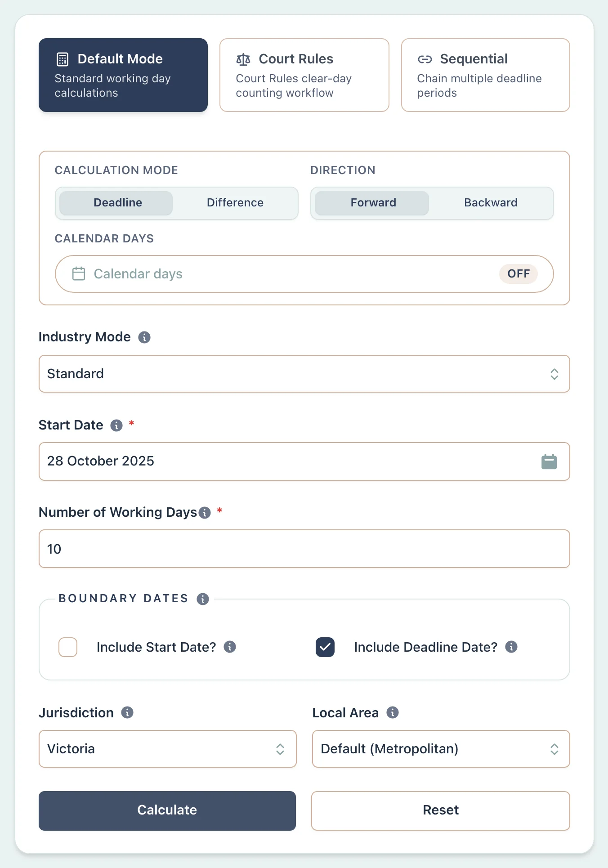Open the Jurisdiction dropdown showing Victoria
The image size is (608, 868).
click(x=167, y=749)
